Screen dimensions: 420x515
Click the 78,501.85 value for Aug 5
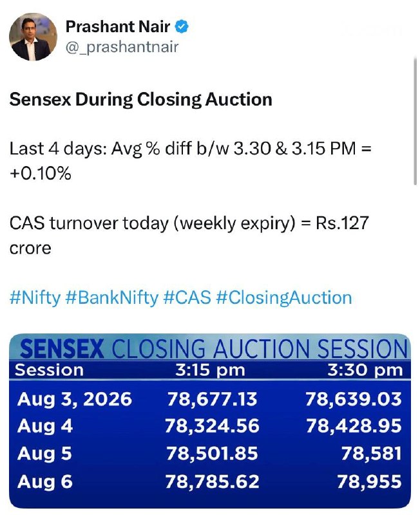coord(212,454)
